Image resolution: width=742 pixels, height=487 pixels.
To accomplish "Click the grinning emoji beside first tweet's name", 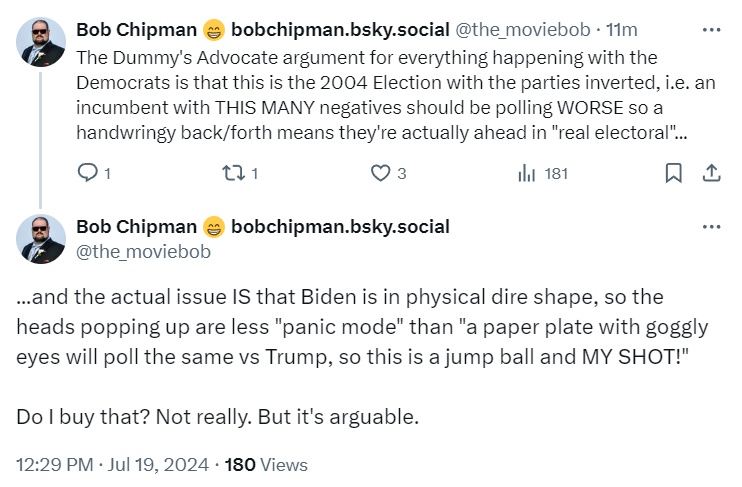I will pos(214,29).
